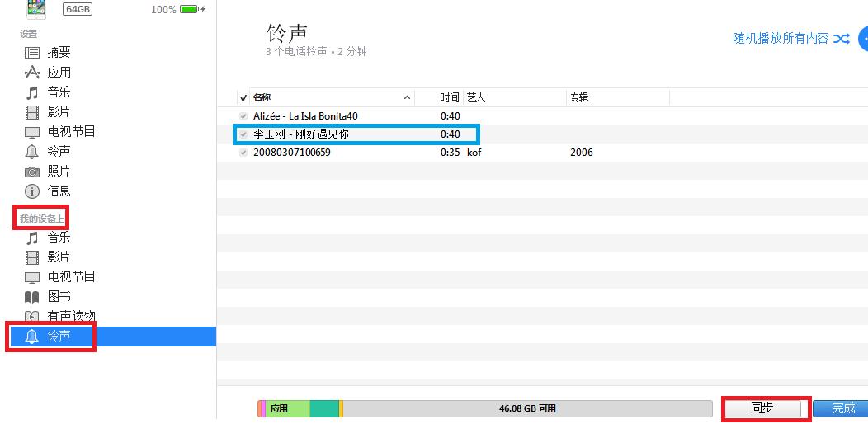The image size is (868, 424).
Task: Click the checkmark column header
Action: tap(243, 98)
